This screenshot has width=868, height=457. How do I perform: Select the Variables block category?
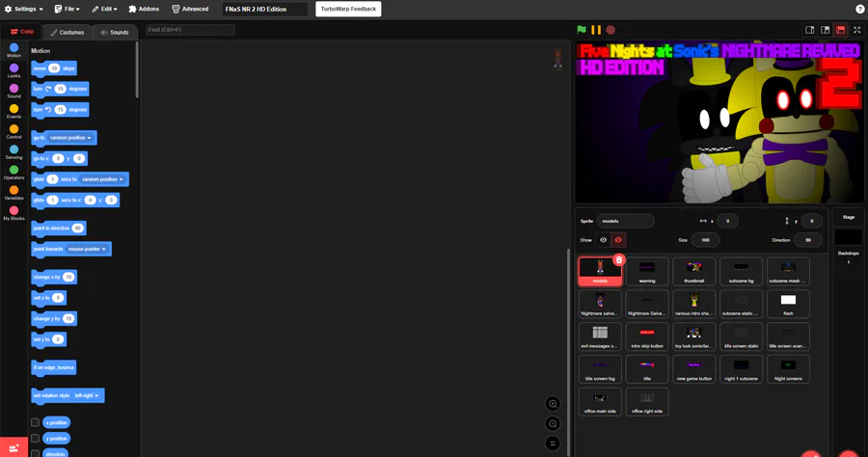pyautogui.click(x=14, y=193)
